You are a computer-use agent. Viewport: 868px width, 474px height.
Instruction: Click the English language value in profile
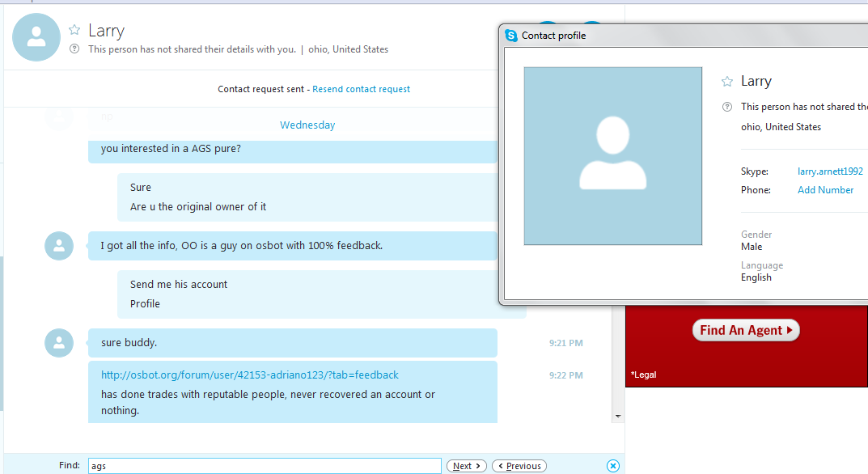point(756,277)
